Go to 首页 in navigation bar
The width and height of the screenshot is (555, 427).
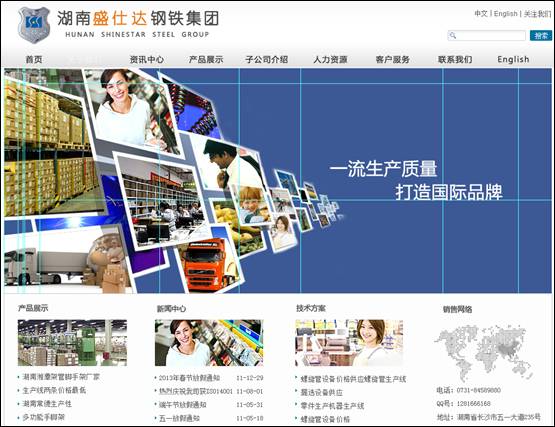(x=34, y=59)
